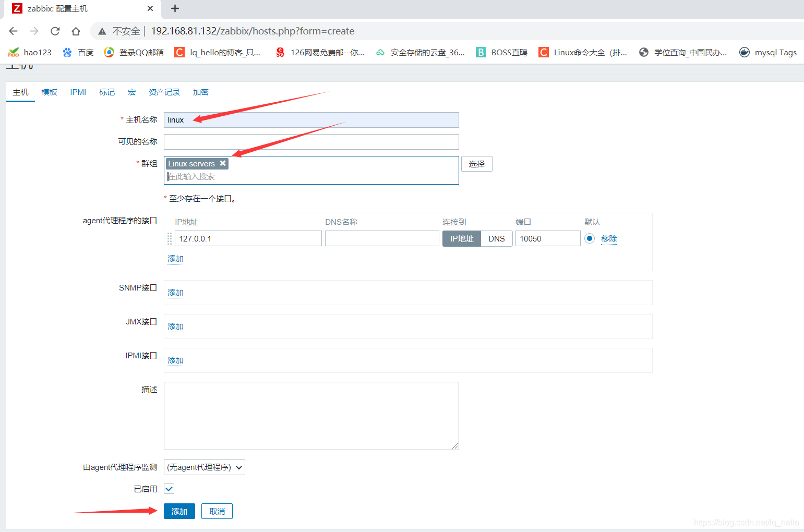Toggle the 已启用 checkbox
The height and width of the screenshot is (532, 804).
pos(169,489)
